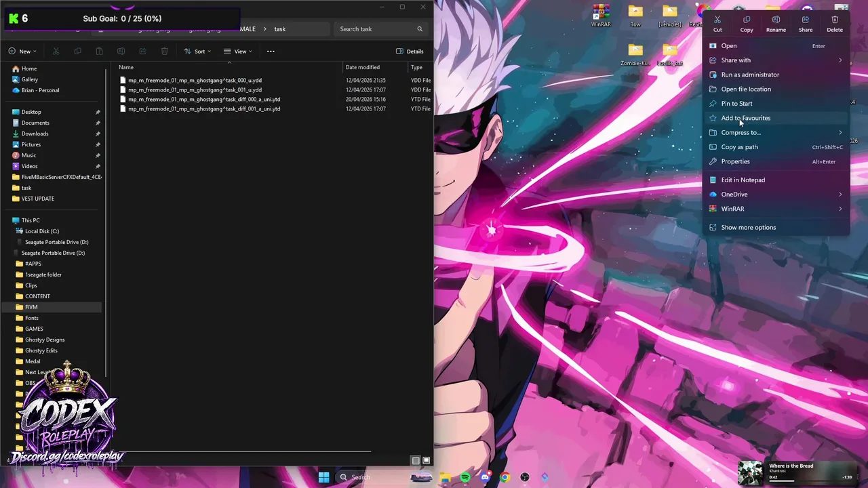Select Local Disk (C:)
868x488 pixels.
point(41,231)
